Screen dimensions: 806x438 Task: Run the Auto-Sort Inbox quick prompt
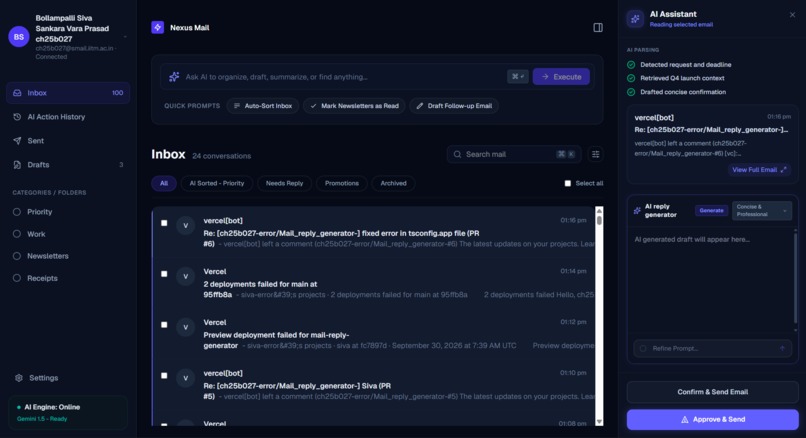(x=263, y=106)
